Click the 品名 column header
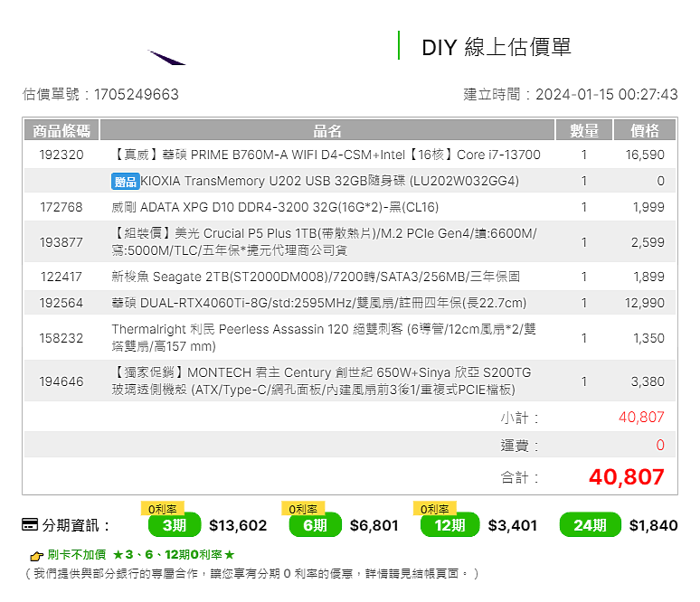The width and height of the screenshot is (700, 602). pyautogui.click(x=327, y=131)
